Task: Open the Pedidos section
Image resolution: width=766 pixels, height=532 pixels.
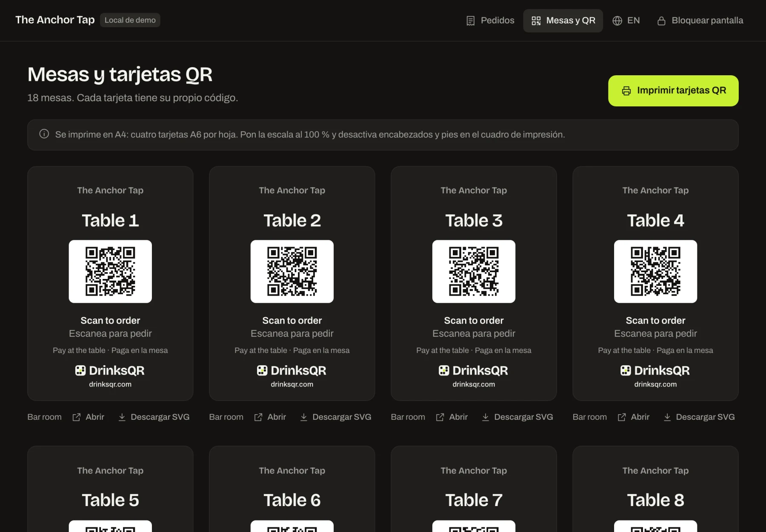Action: coord(490,20)
